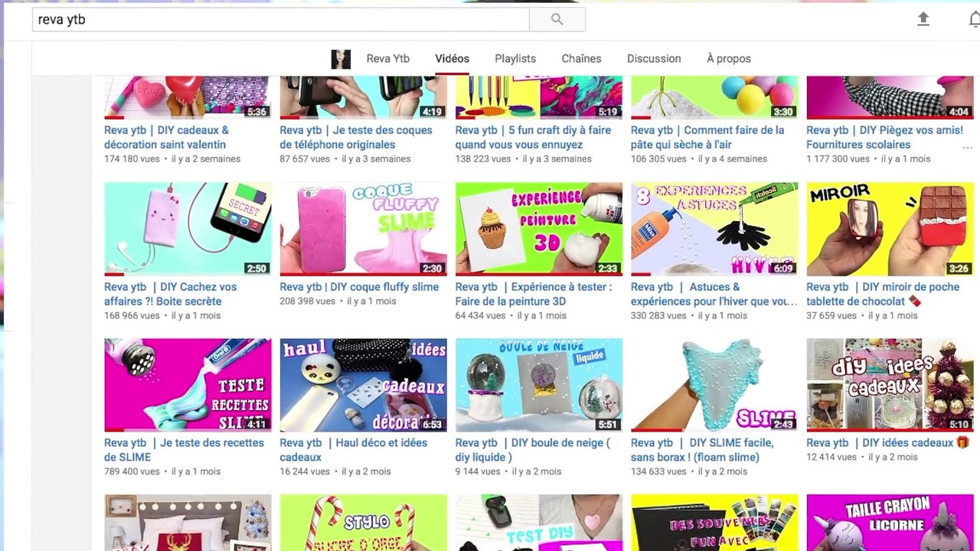Play the "Boule de neige liquide" thumbnail
The height and width of the screenshot is (551, 980).
pyautogui.click(x=539, y=385)
